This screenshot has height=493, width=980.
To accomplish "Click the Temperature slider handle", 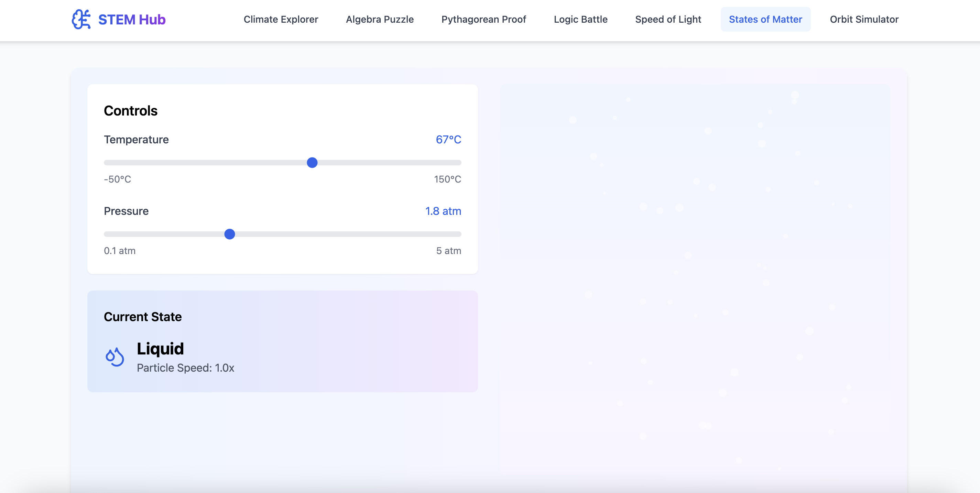I will (x=312, y=163).
